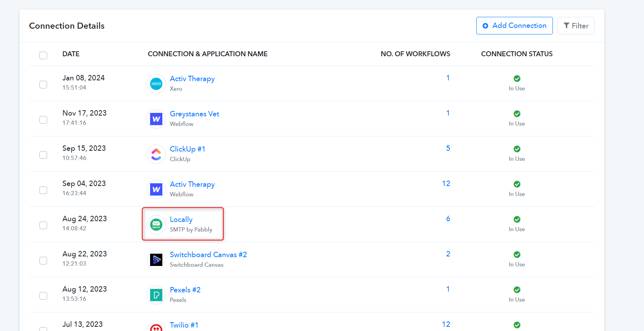This screenshot has height=331, width=644.
Task: Tick the Aug 12, 2023 row checkbox
Action: coord(43,296)
